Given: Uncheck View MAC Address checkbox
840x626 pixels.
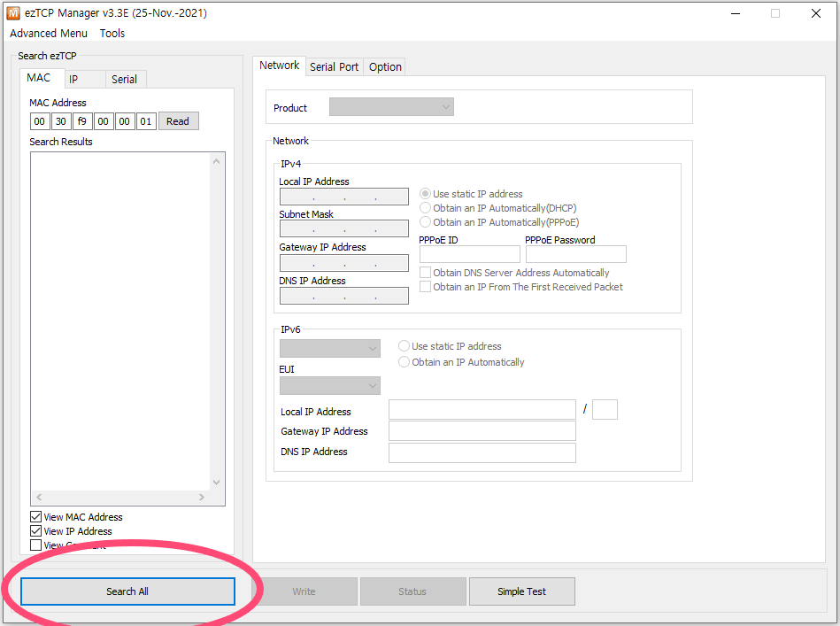Looking at the screenshot, I should coord(36,517).
